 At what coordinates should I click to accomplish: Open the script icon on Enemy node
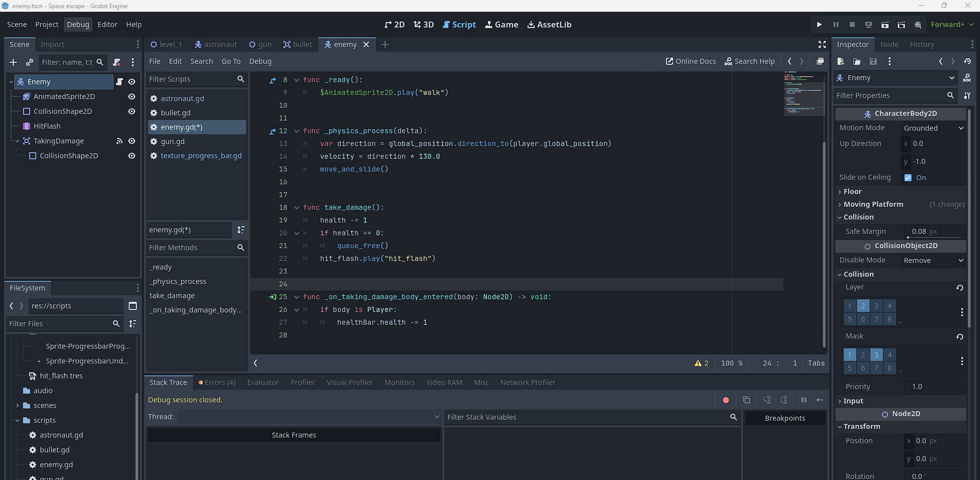coord(119,82)
